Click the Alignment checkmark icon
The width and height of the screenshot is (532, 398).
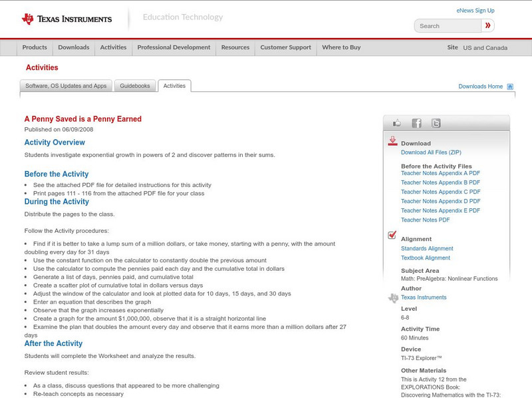point(392,235)
